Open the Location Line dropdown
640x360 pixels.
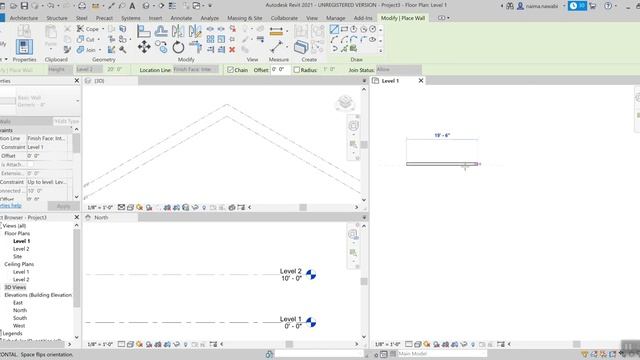click(x=196, y=69)
